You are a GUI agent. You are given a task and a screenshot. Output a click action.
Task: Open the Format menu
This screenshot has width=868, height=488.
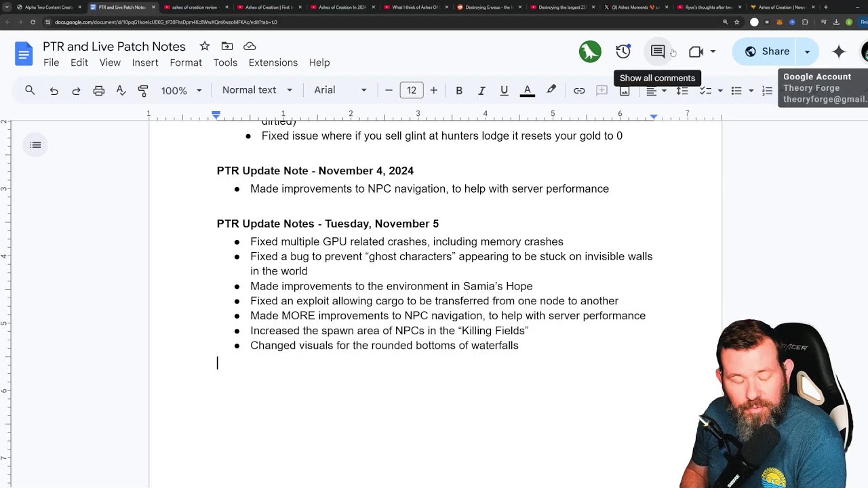(186, 62)
